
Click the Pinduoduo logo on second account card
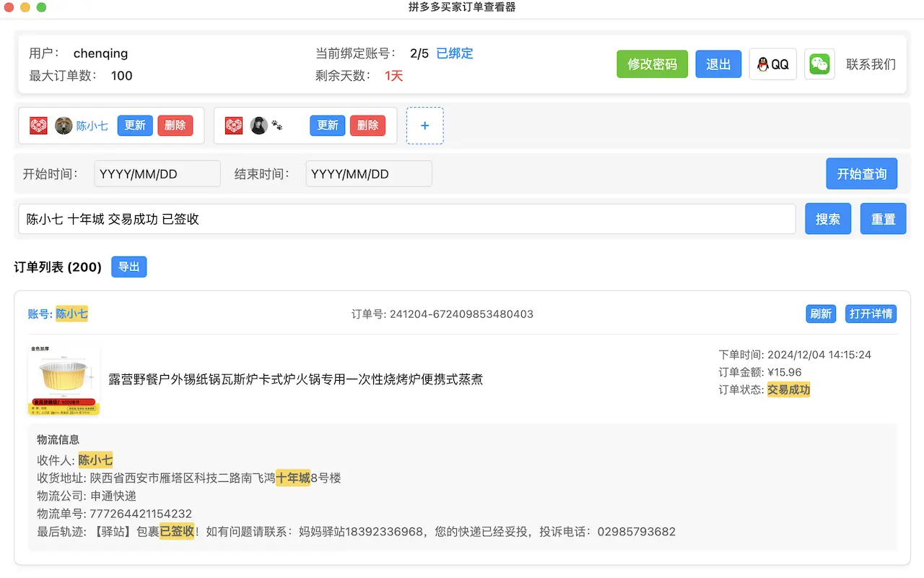(x=234, y=126)
